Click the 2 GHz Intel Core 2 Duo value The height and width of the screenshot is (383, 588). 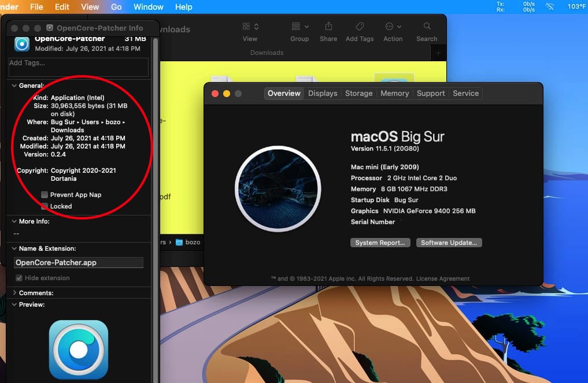click(x=422, y=177)
